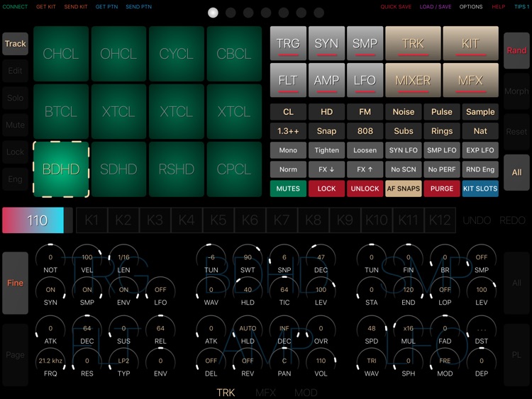Switch to the bottom TRK tab

point(226,393)
